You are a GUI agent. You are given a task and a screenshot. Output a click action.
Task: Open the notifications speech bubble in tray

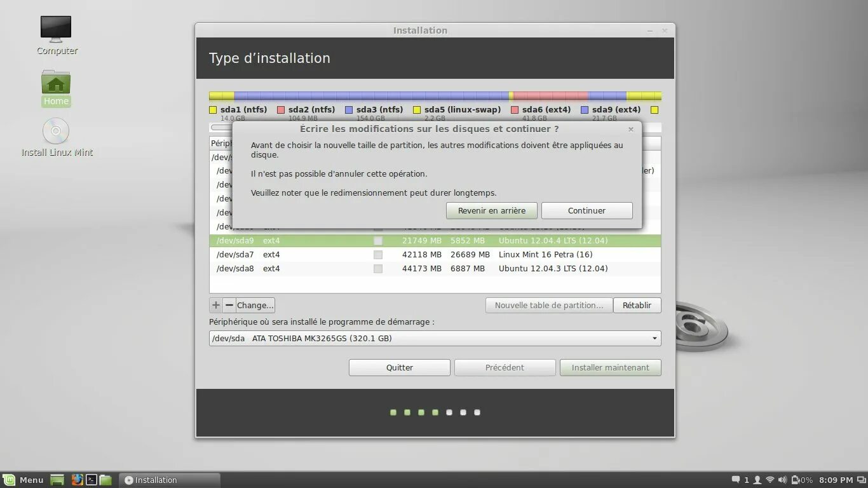tap(736, 480)
